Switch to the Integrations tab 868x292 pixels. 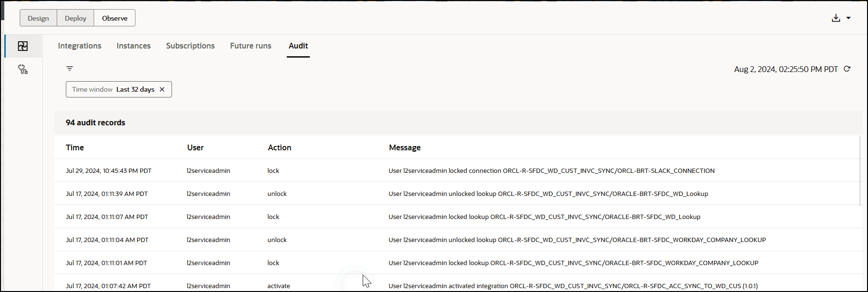[x=80, y=46]
